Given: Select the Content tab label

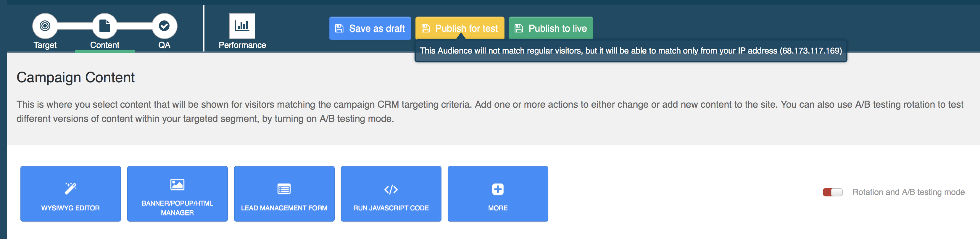Looking at the screenshot, I should (105, 45).
